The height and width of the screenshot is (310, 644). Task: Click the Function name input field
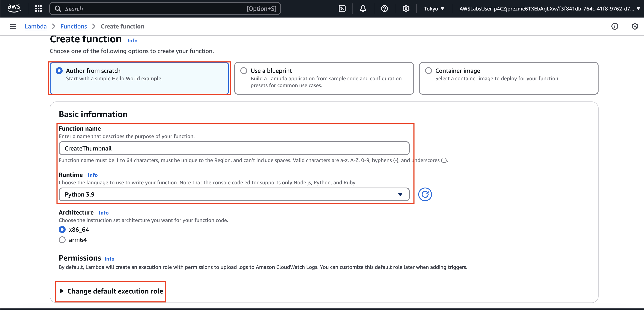234,148
